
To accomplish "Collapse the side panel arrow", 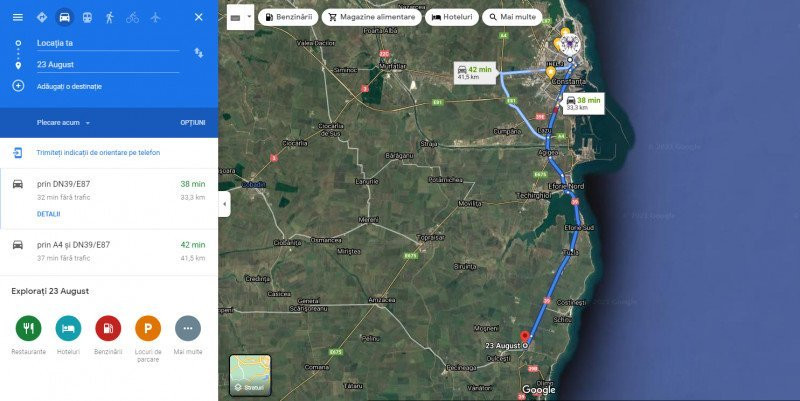I will 224,204.
